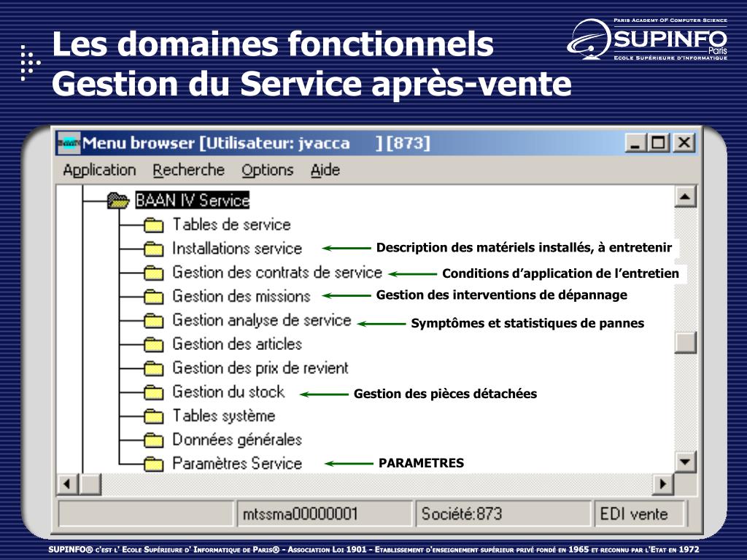Click the folder icon beside Données générales
Image resolution: width=747 pixels, height=560 pixels.
[x=153, y=440]
